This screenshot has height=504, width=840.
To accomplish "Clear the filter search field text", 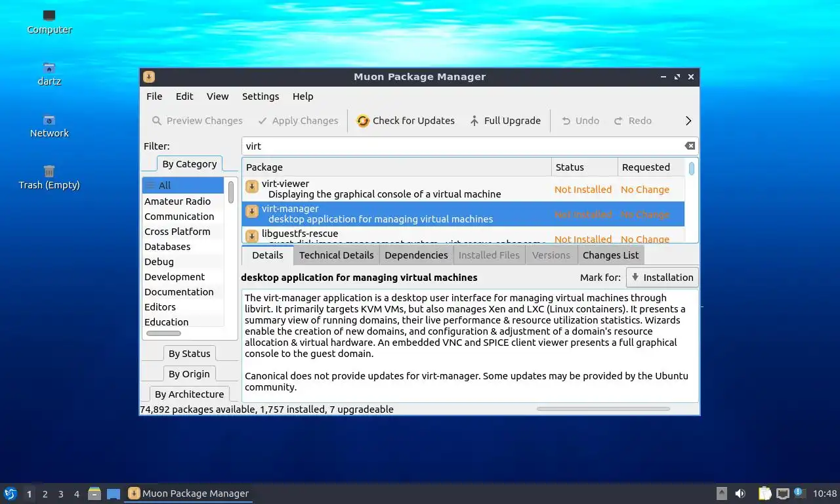I will pos(690,146).
